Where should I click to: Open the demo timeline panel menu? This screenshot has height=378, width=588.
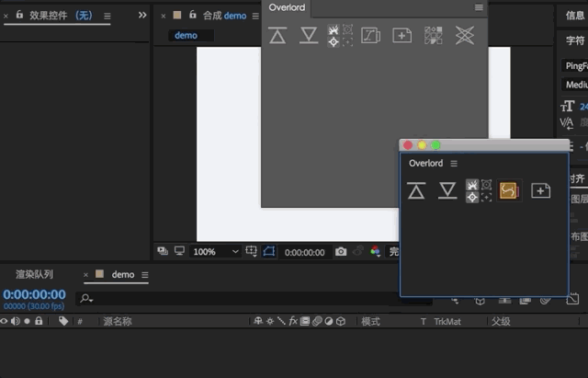[x=145, y=275]
